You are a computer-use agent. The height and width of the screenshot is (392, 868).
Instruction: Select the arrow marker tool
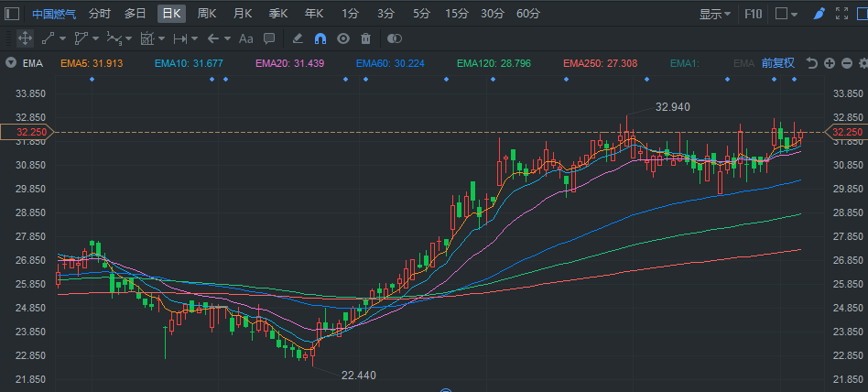(x=213, y=38)
